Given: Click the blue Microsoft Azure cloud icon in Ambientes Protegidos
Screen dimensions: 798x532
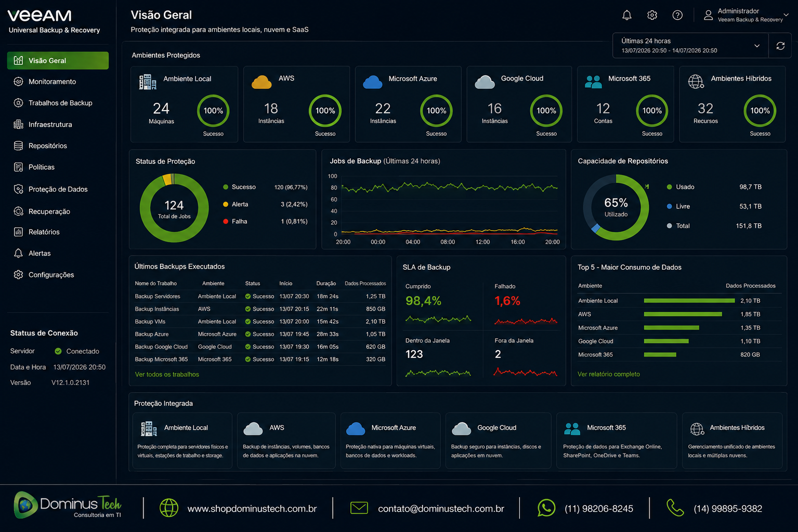Looking at the screenshot, I should pyautogui.click(x=373, y=82).
